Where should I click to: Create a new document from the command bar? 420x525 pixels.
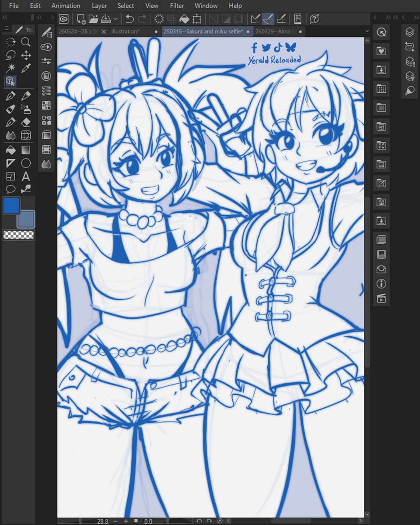[x=81, y=19]
